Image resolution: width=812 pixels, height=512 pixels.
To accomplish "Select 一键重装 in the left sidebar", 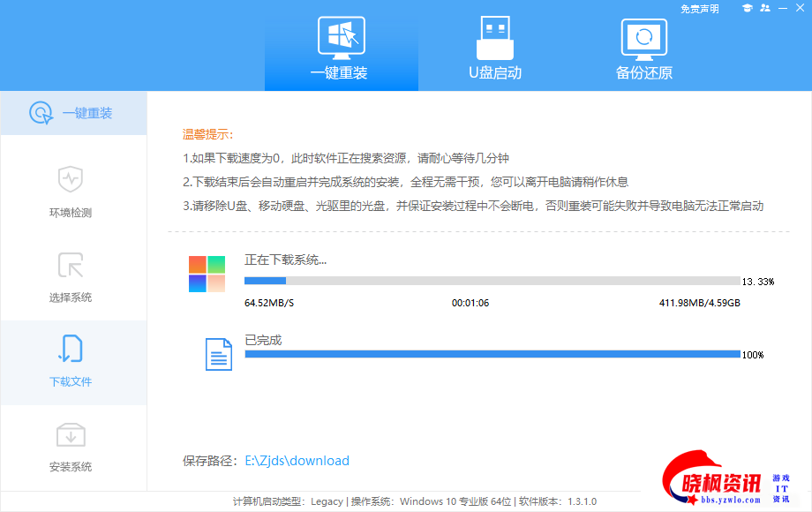I will click(73, 113).
